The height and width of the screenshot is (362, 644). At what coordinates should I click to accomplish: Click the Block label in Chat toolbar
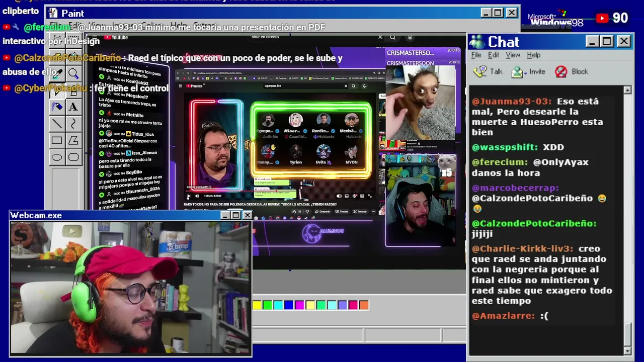(x=580, y=72)
